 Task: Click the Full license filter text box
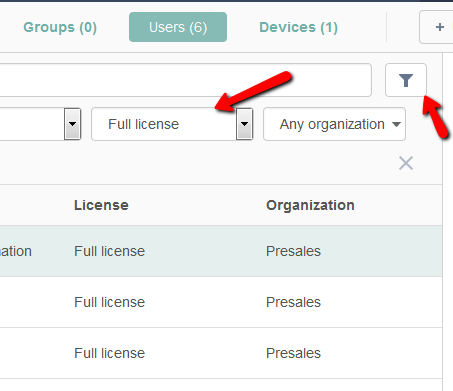pos(164,124)
